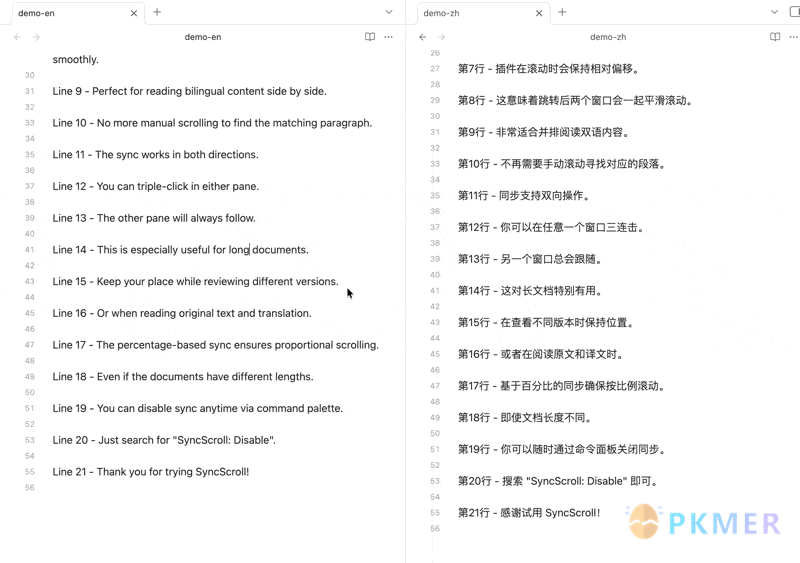Click the 第12行 line in demo-zh

point(551,227)
